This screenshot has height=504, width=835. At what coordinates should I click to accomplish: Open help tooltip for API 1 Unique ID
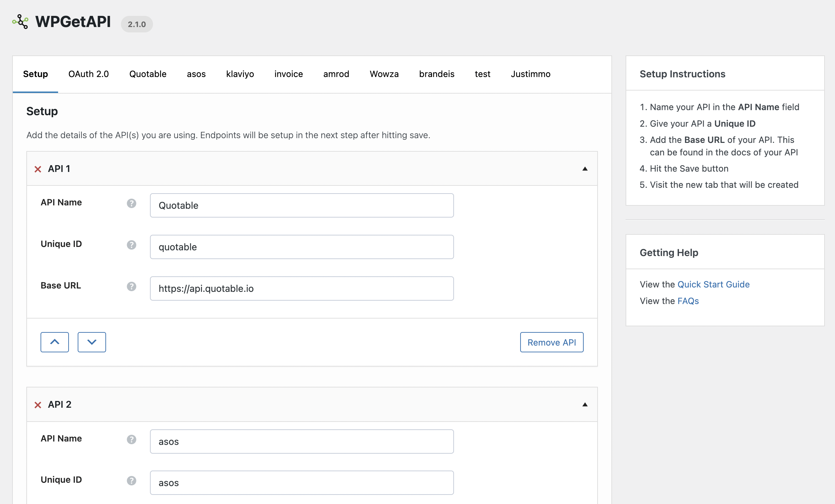131,245
